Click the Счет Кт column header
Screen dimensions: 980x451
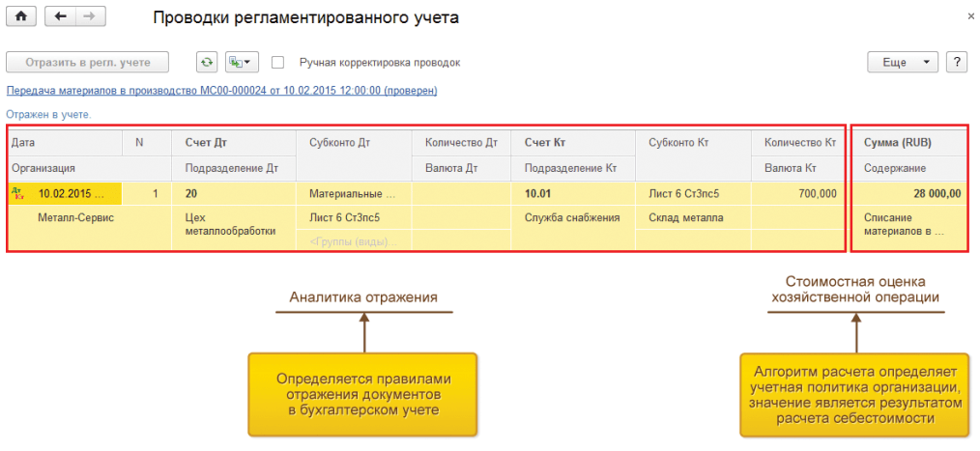click(x=543, y=143)
